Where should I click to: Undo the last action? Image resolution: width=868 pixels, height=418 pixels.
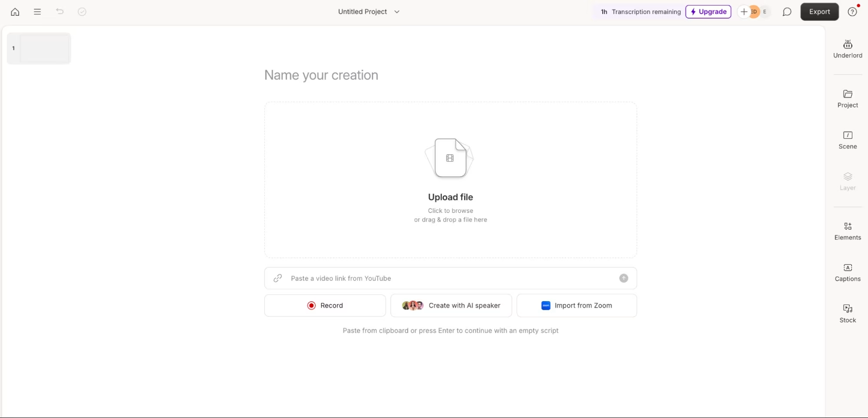(59, 12)
